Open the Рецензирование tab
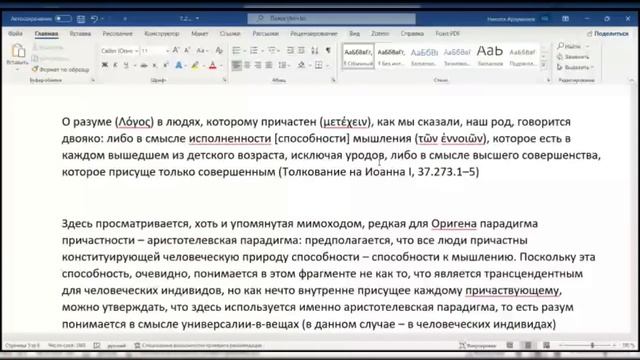The image size is (640, 360). [x=314, y=33]
